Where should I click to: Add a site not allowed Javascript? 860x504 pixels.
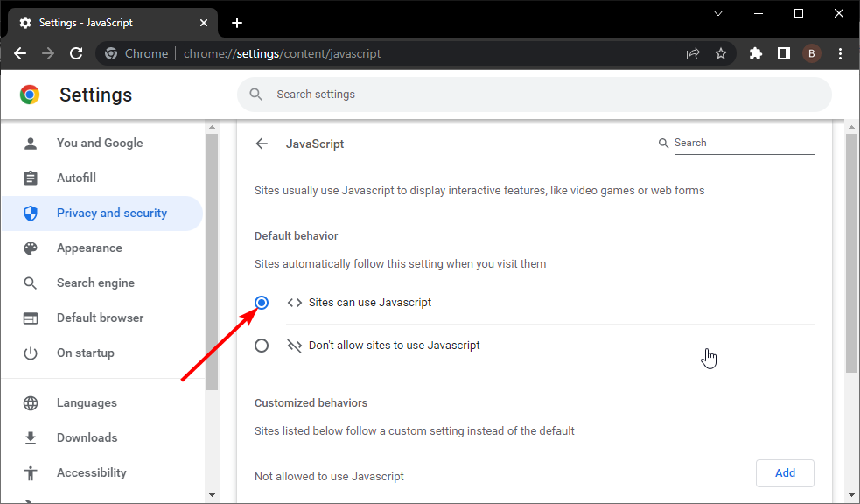click(x=785, y=473)
